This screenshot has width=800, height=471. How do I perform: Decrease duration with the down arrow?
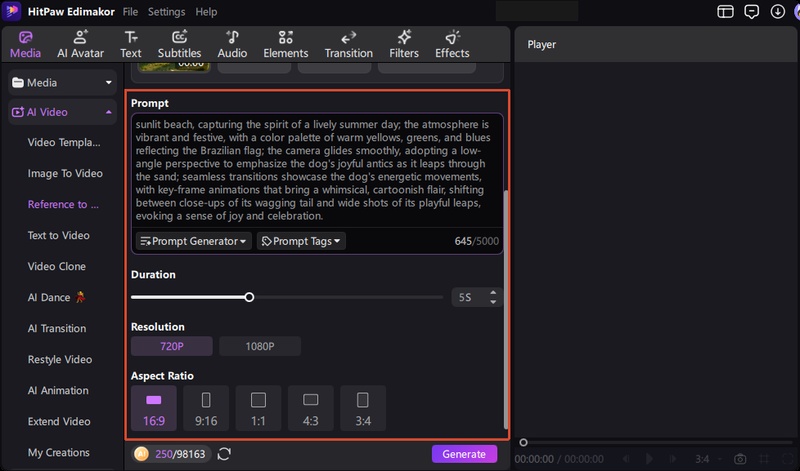point(493,302)
